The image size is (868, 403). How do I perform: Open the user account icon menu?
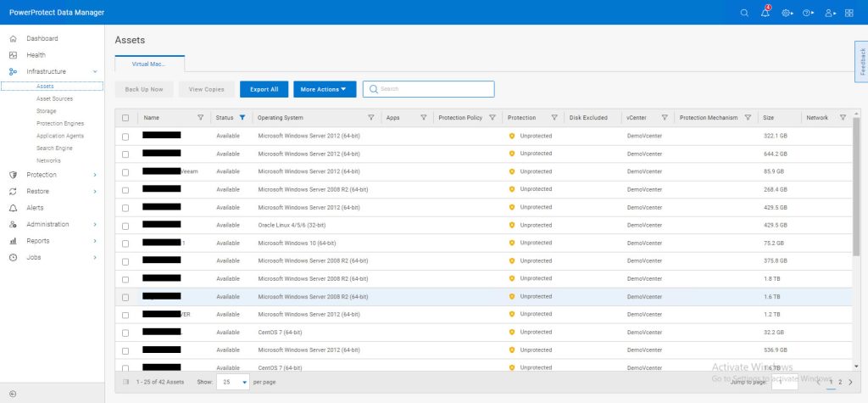tap(829, 13)
